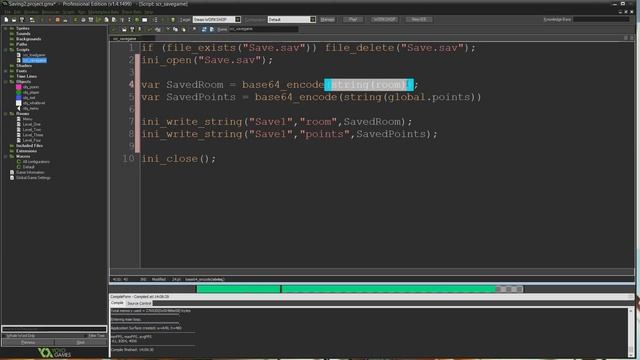Collapse the Scripts folder node
This screenshot has height=360, width=640.
6,50
